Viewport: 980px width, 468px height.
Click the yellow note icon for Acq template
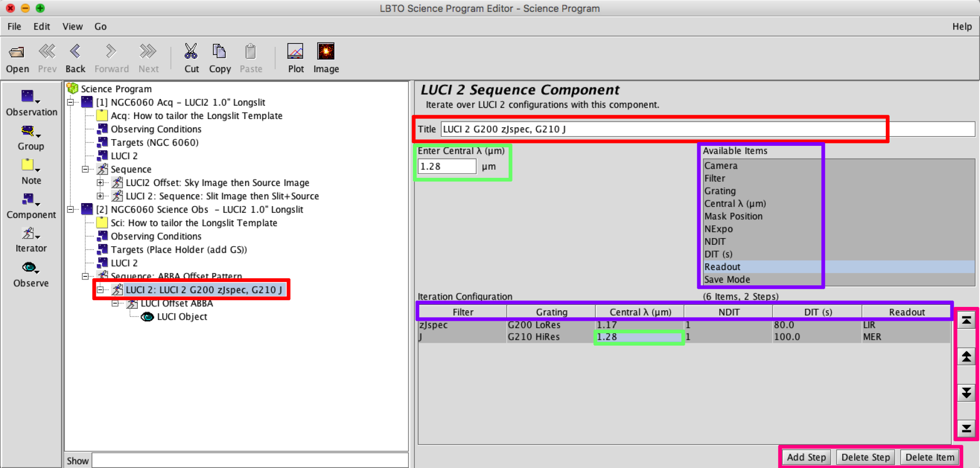[x=102, y=116]
